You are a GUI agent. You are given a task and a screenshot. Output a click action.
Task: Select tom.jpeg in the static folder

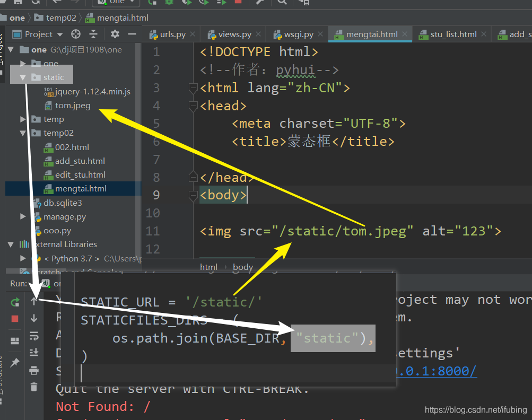(67, 106)
